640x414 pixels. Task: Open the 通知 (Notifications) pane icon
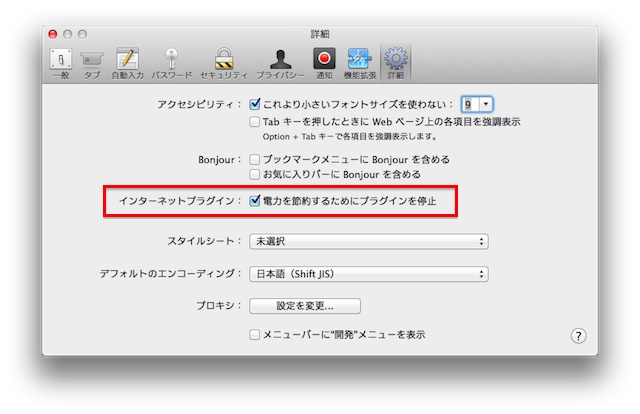click(x=323, y=62)
